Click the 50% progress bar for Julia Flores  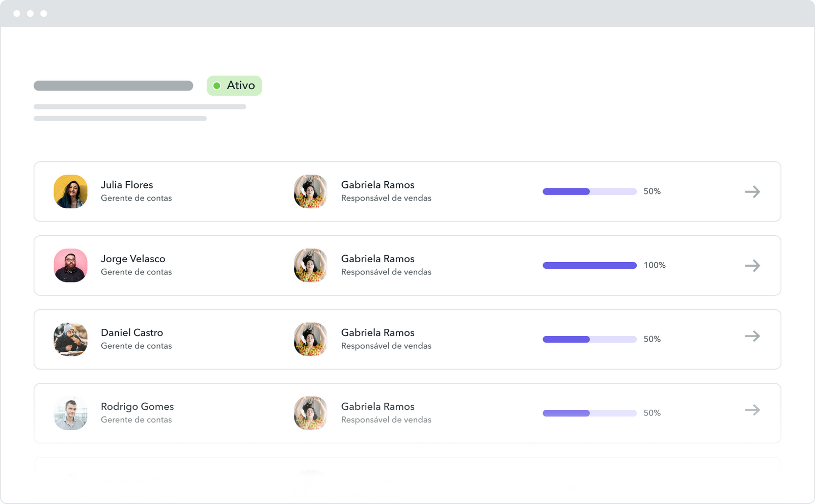tap(589, 191)
